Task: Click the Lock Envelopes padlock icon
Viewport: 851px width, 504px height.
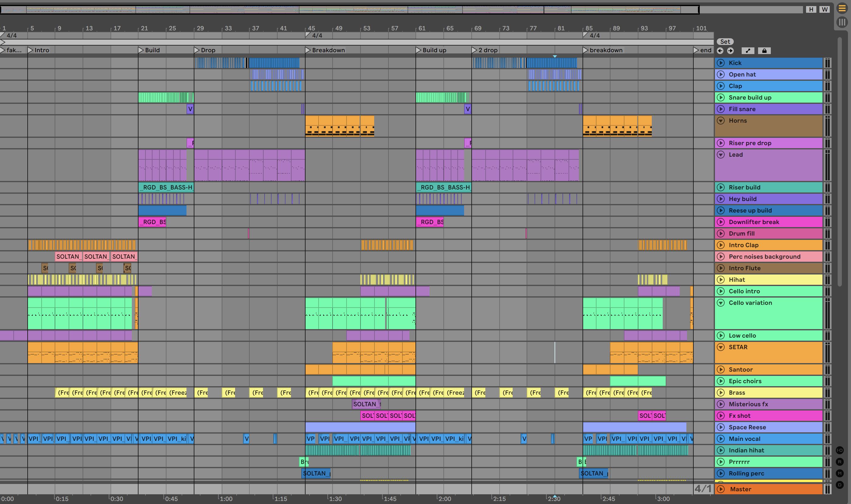Action: (x=764, y=51)
